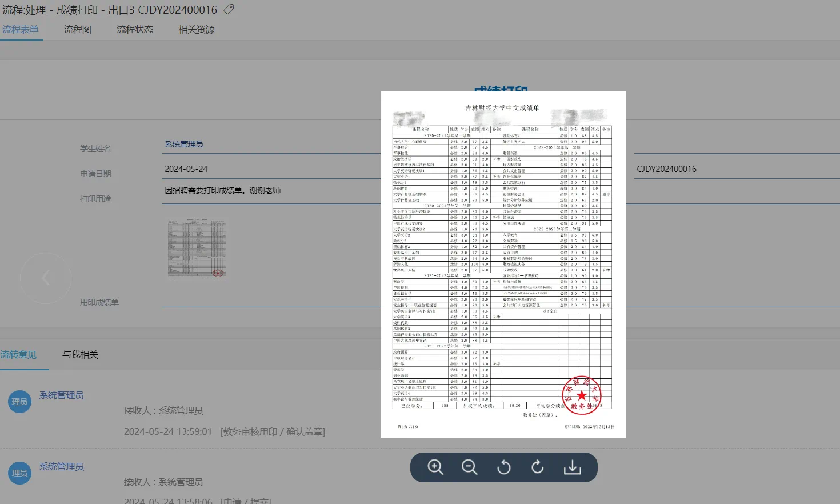Click the tag icon beside CJDY202400016
840x504 pixels.
(229, 10)
